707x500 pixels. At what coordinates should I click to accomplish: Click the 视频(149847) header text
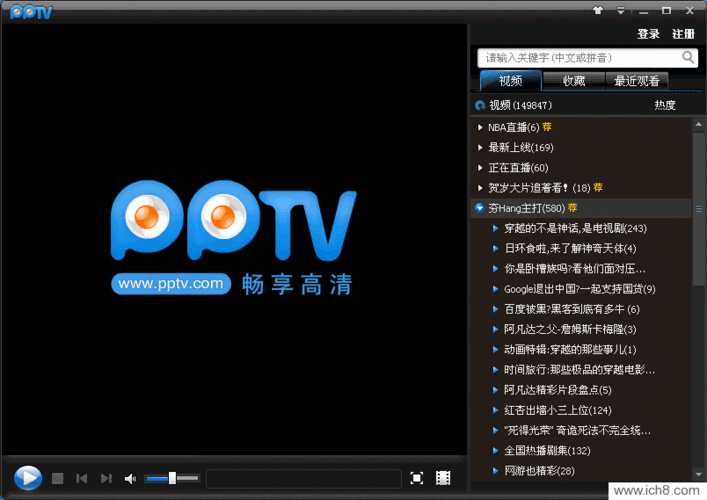coord(520,106)
